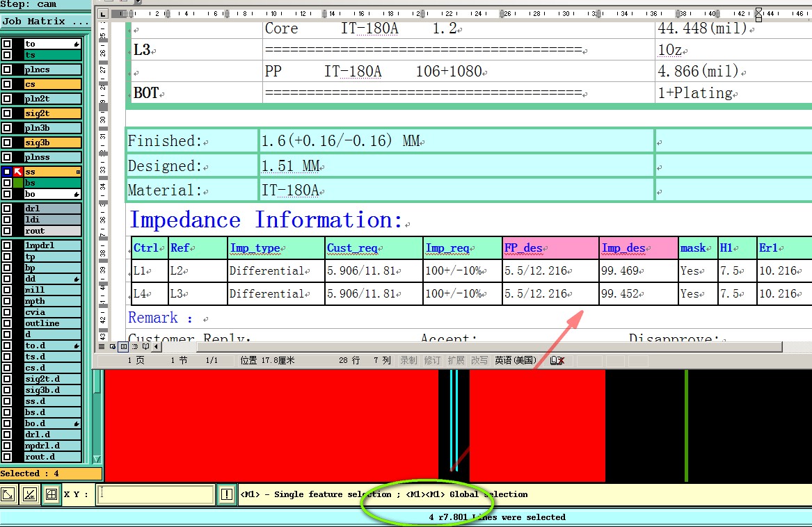
Task: Select layer bo in the layer list
Action: tap(52, 194)
